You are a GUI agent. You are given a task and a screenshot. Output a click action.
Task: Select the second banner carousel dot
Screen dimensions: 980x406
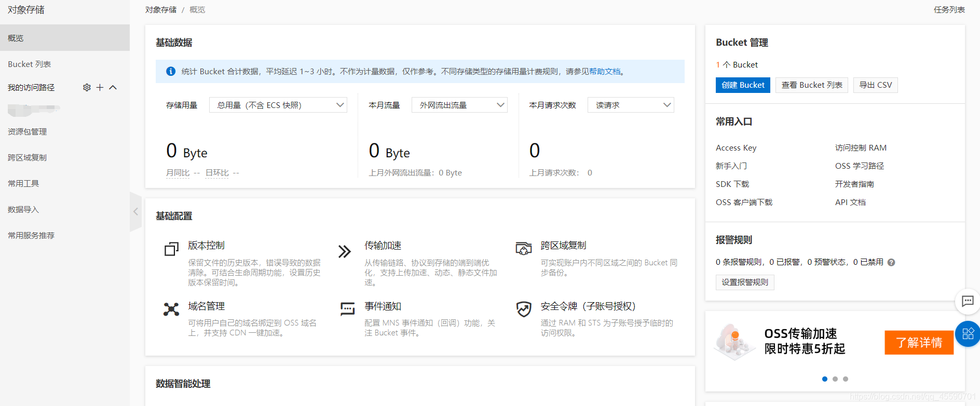835,379
